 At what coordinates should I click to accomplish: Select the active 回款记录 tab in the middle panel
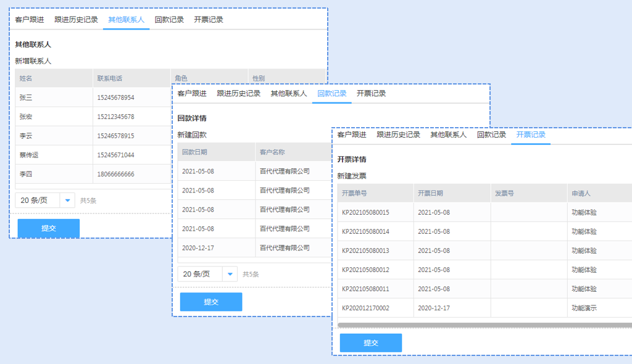(x=331, y=94)
